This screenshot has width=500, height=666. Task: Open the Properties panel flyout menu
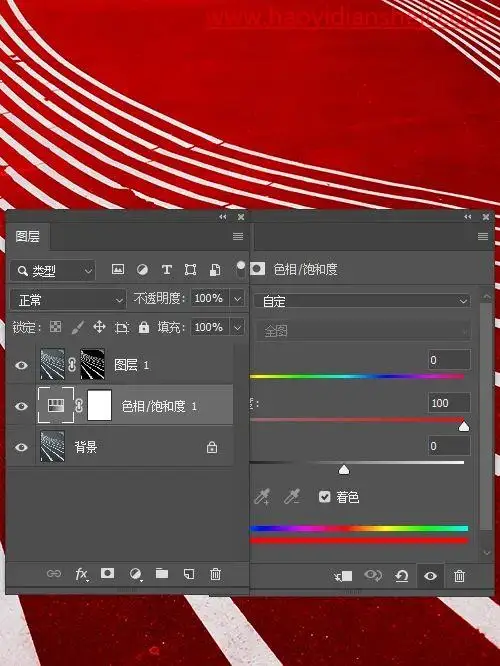(483, 236)
